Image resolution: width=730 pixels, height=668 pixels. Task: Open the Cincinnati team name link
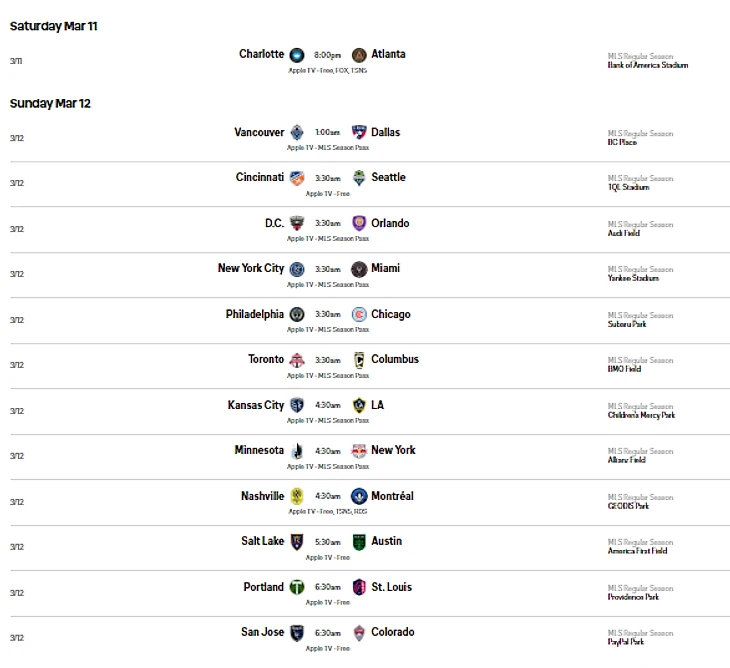260,177
